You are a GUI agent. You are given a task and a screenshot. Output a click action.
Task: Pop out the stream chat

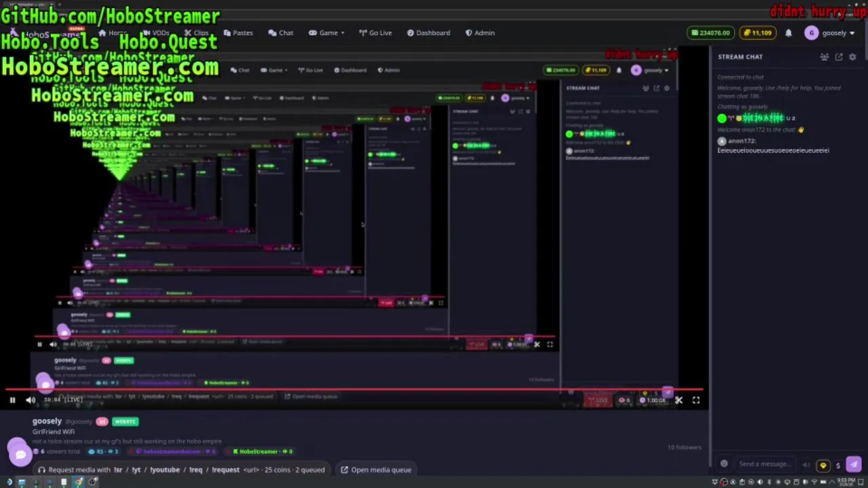point(839,57)
